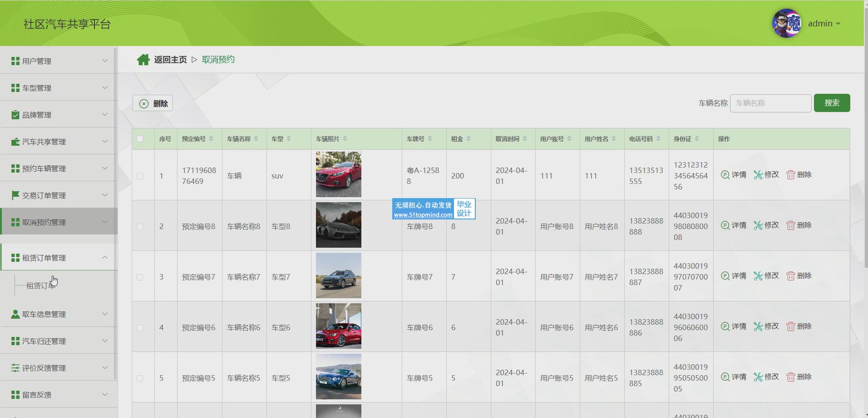868x418 pixels.
Task: Select 评价反馈管理 menu label
Action: (44, 368)
